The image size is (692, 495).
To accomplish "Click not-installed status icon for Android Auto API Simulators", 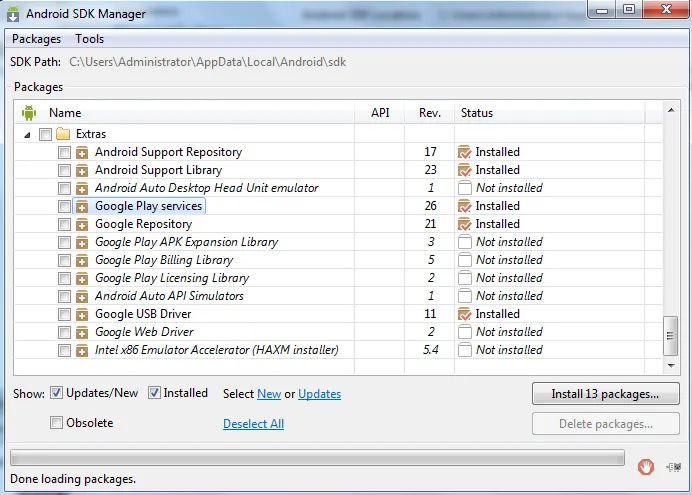I will click(465, 296).
